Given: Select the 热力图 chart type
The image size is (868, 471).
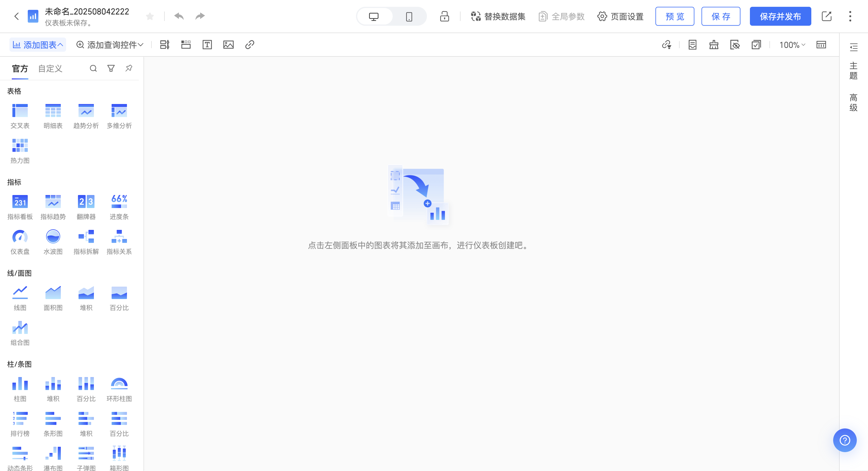Looking at the screenshot, I should (20, 151).
